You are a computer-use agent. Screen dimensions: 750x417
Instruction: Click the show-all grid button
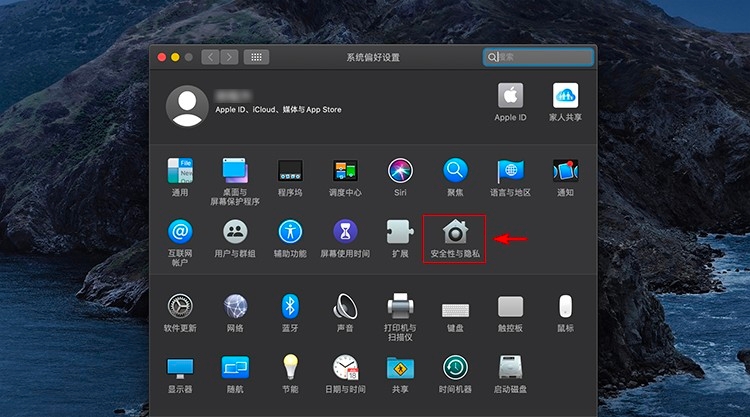256,57
